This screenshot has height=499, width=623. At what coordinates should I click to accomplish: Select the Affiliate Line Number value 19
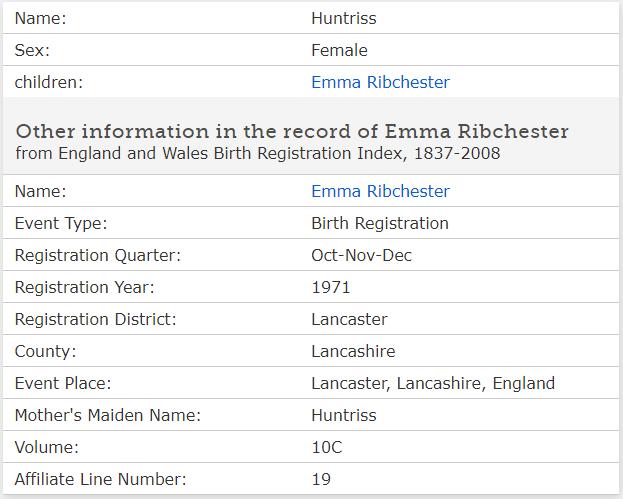pyautogui.click(x=320, y=479)
